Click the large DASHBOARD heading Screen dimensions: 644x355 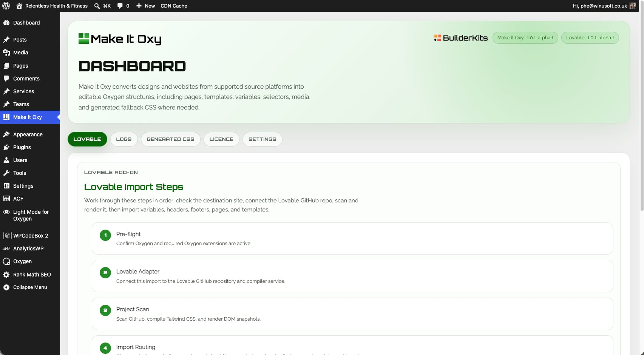pyautogui.click(x=132, y=66)
